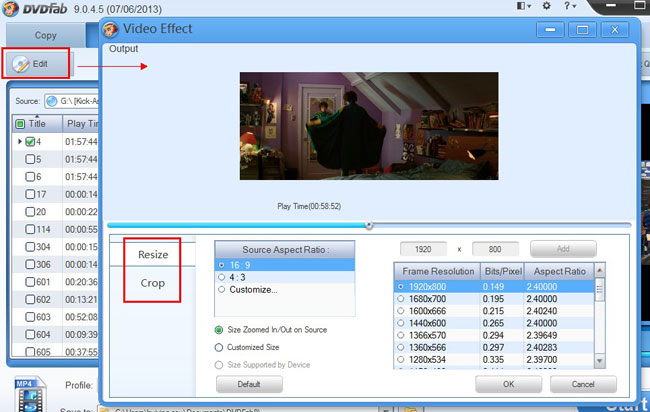
Task: Click the 0.195 Bits/Pixel cell
Action: 493,299
